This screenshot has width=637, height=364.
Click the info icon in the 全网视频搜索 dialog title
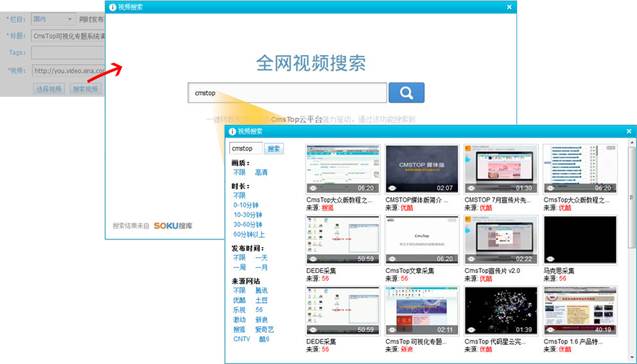click(x=113, y=7)
